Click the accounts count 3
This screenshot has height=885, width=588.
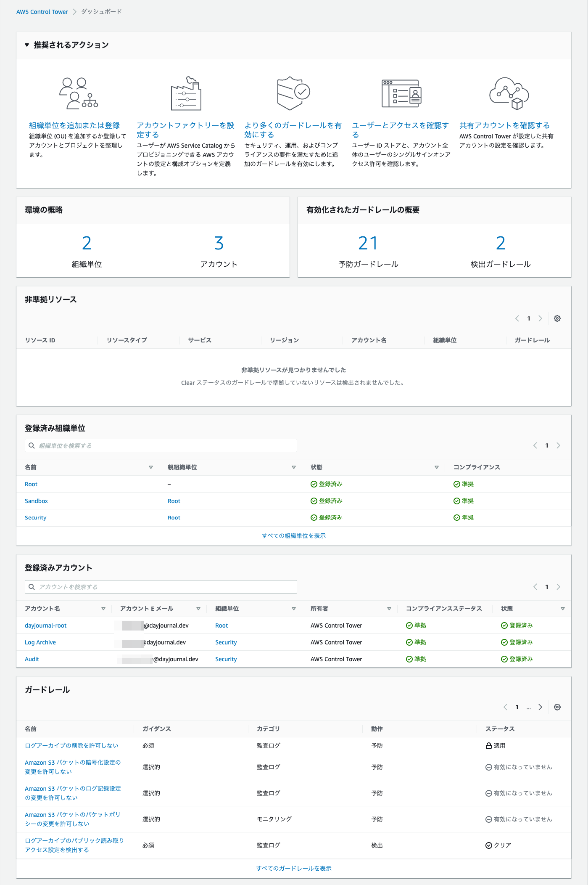point(219,243)
